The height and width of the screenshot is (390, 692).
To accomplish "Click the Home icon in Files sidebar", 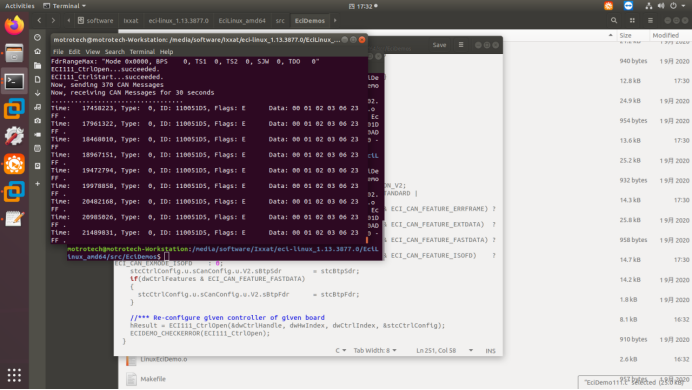I will (38, 51).
